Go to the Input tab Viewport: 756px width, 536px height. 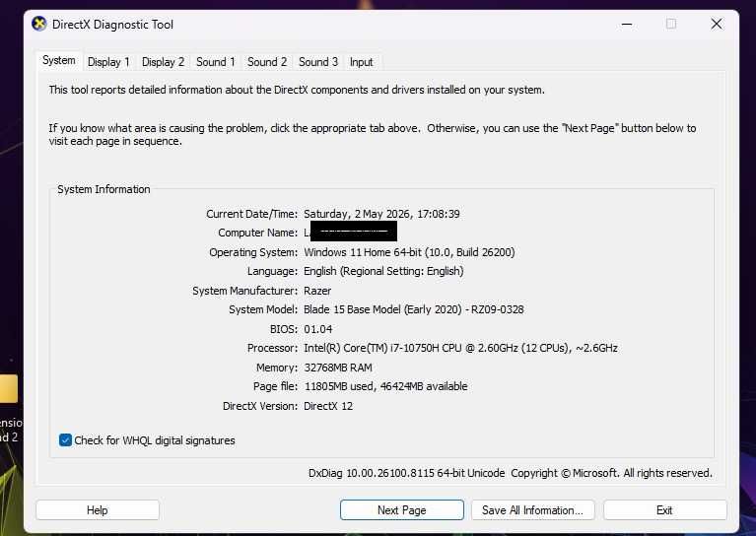[x=362, y=62]
